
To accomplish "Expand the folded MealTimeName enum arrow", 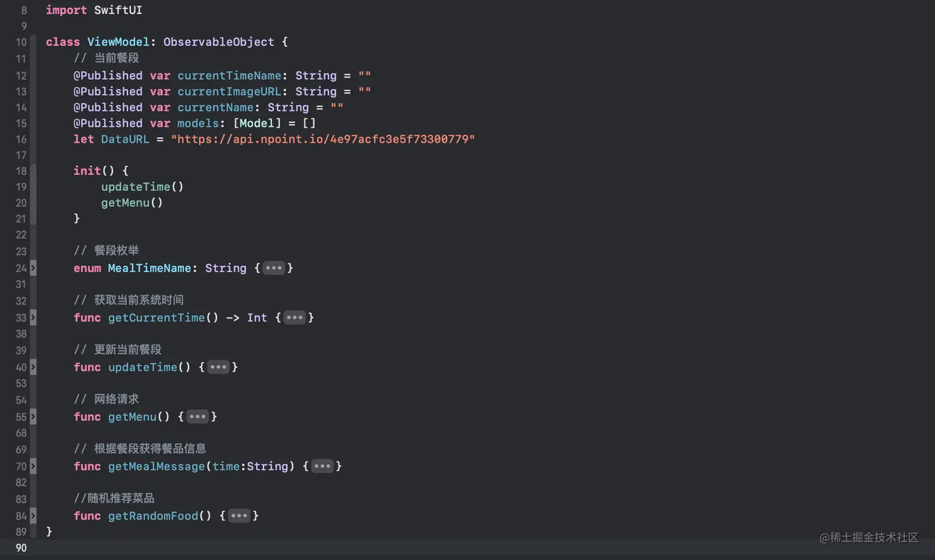I will 33,268.
